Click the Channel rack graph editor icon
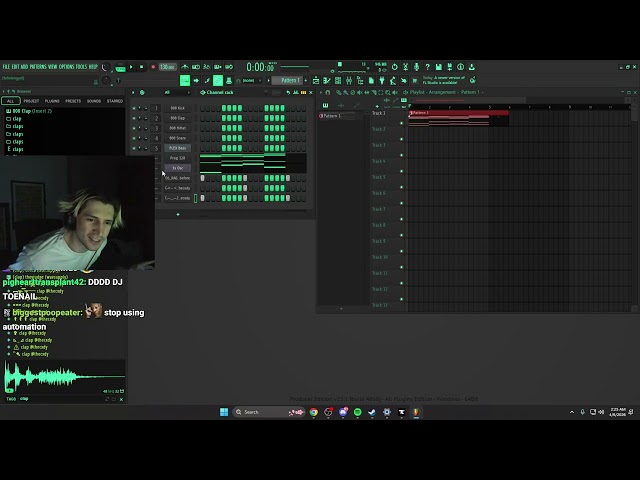 pyautogui.click(x=296, y=93)
